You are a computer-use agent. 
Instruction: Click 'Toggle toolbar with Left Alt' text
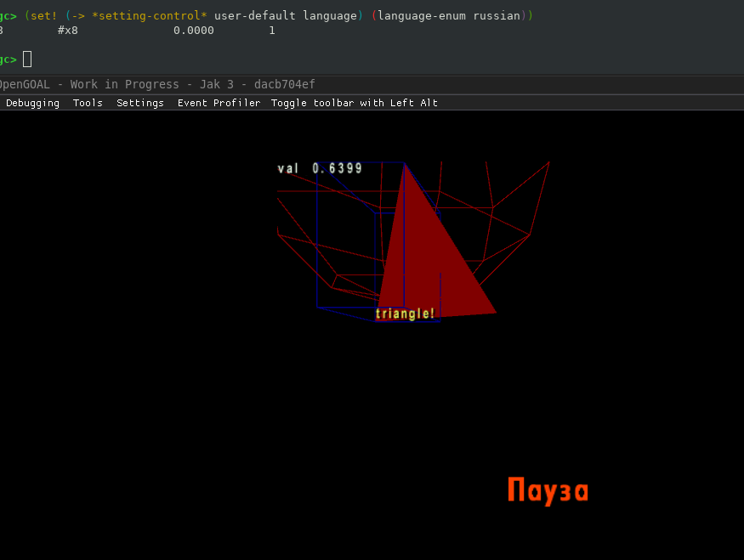click(x=354, y=103)
